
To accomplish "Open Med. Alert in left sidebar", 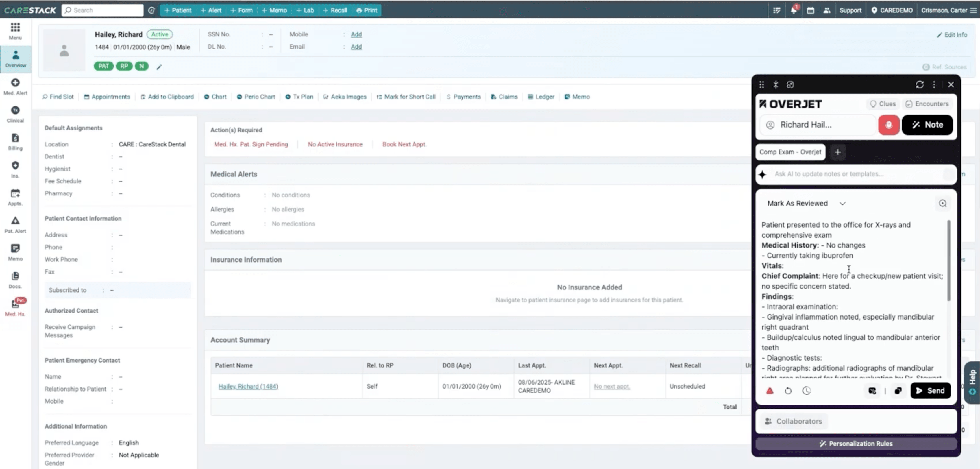I will [x=15, y=86].
